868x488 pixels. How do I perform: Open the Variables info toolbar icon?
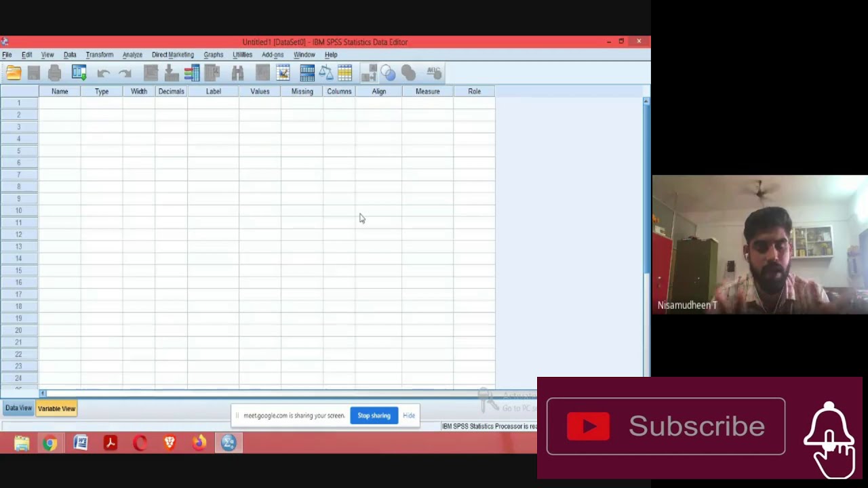[192, 73]
